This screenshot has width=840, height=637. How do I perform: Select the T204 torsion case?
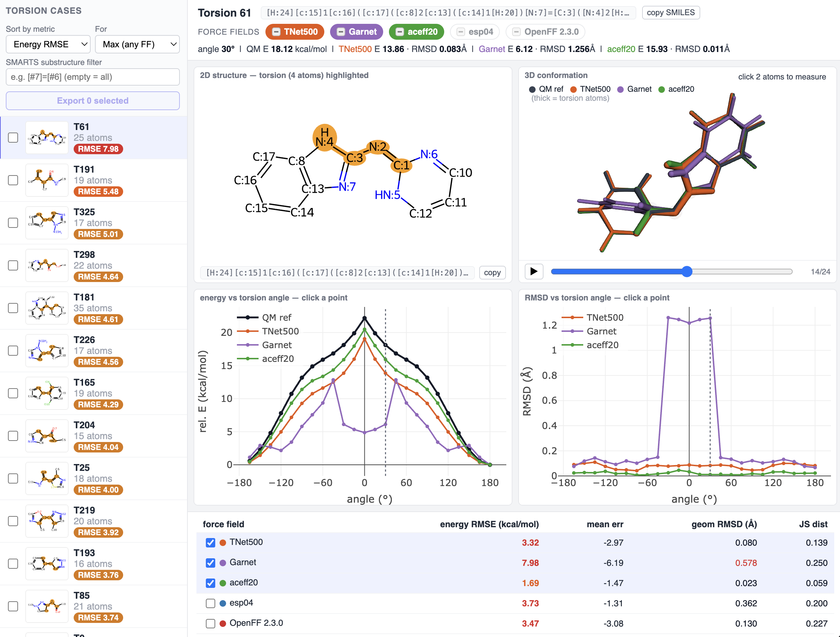[x=94, y=436]
